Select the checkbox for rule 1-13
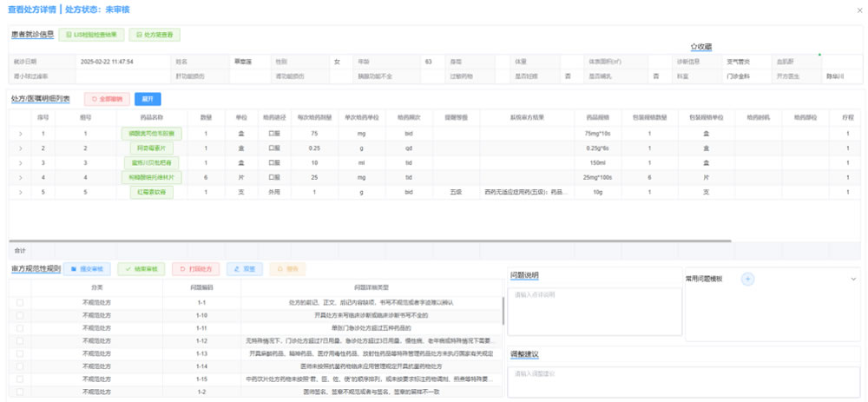 point(20,353)
